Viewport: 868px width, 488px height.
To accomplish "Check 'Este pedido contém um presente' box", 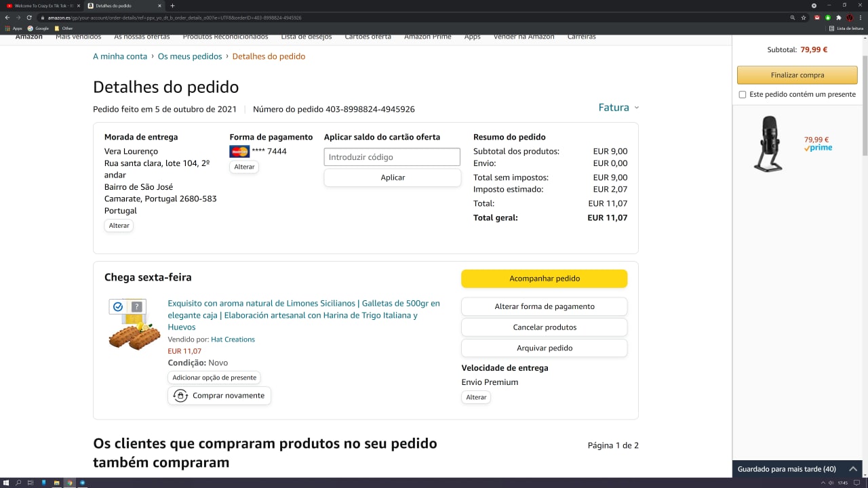I will pyautogui.click(x=743, y=95).
